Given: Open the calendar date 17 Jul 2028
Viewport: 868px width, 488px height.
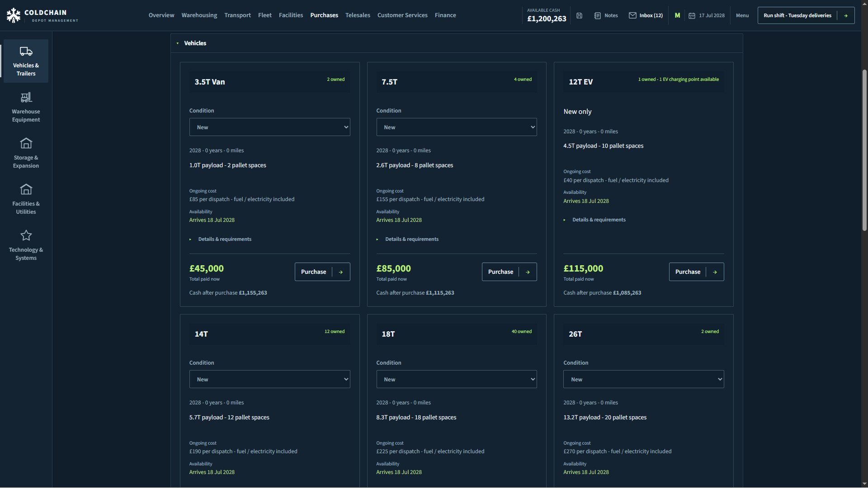Looking at the screenshot, I should [707, 15].
